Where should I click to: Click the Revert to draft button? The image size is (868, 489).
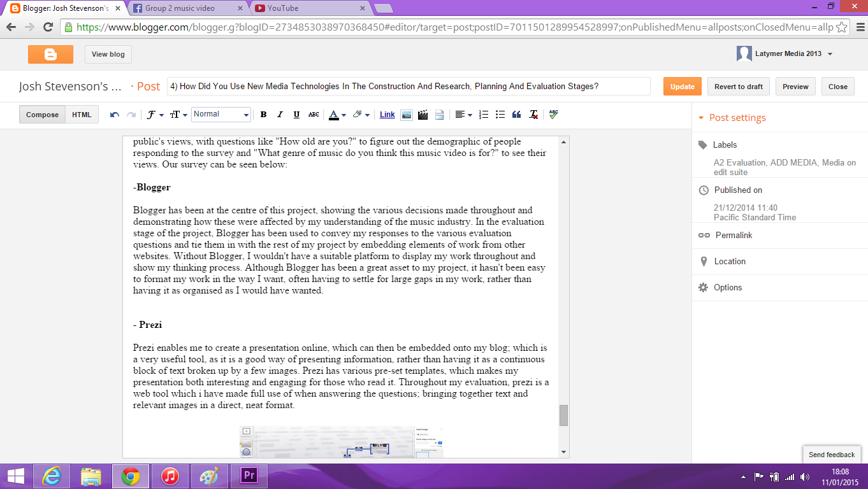tap(739, 87)
